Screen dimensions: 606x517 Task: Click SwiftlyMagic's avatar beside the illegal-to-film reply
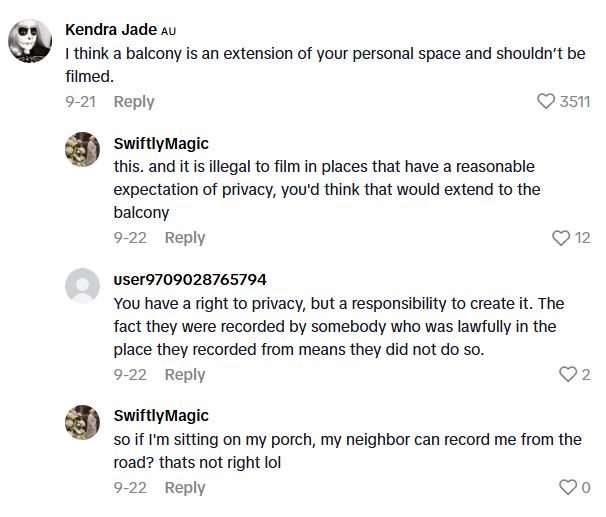pyautogui.click(x=82, y=150)
